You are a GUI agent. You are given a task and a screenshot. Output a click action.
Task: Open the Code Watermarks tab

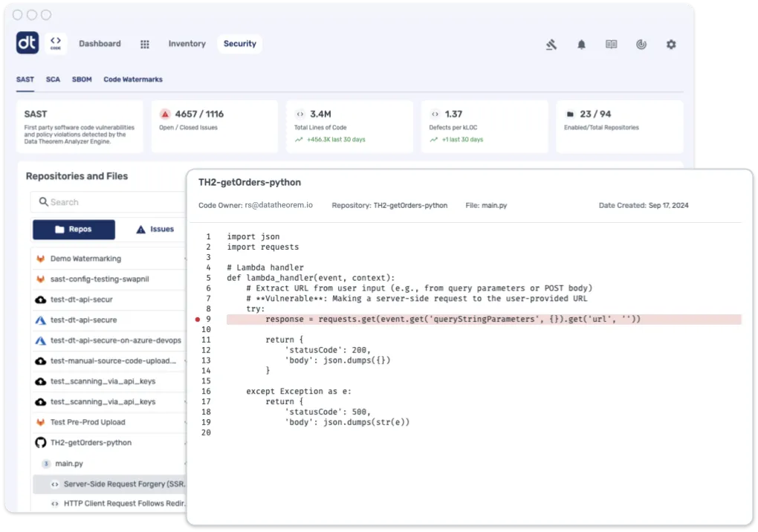click(x=133, y=80)
